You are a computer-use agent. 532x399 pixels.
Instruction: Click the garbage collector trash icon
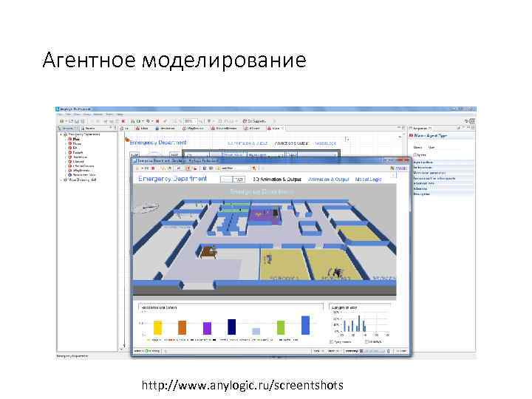389,351
